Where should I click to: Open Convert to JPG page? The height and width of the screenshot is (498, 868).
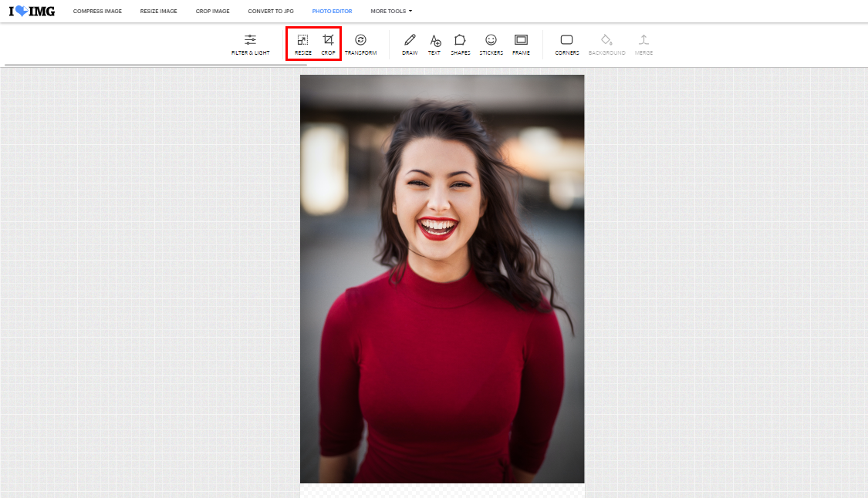[x=271, y=12]
